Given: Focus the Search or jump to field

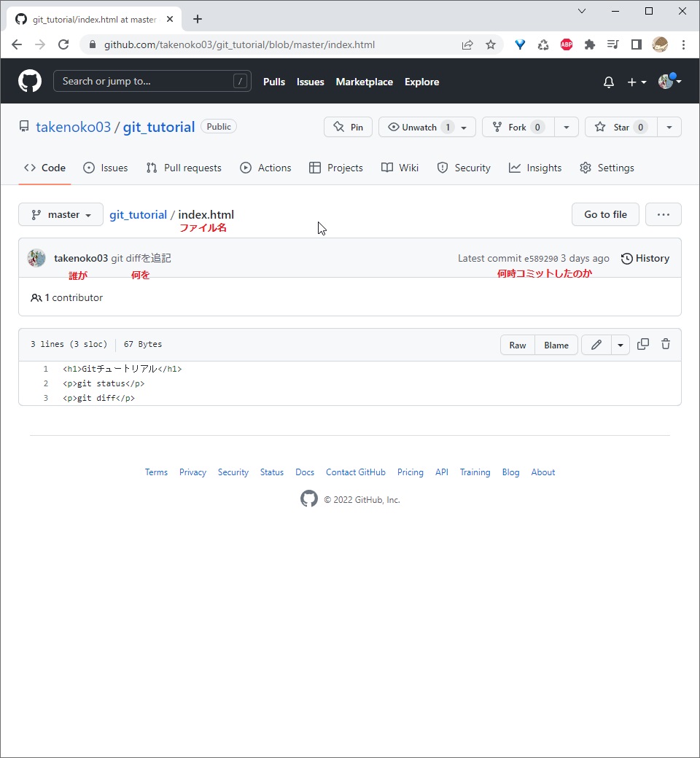Looking at the screenshot, I should click(x=152, y=81).
